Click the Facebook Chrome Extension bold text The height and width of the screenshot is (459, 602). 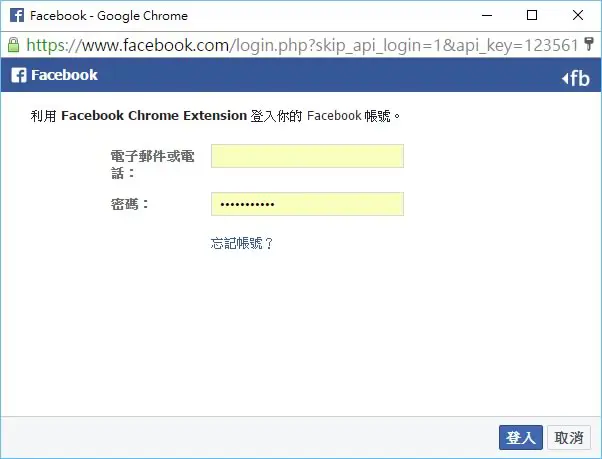[154, 116]
